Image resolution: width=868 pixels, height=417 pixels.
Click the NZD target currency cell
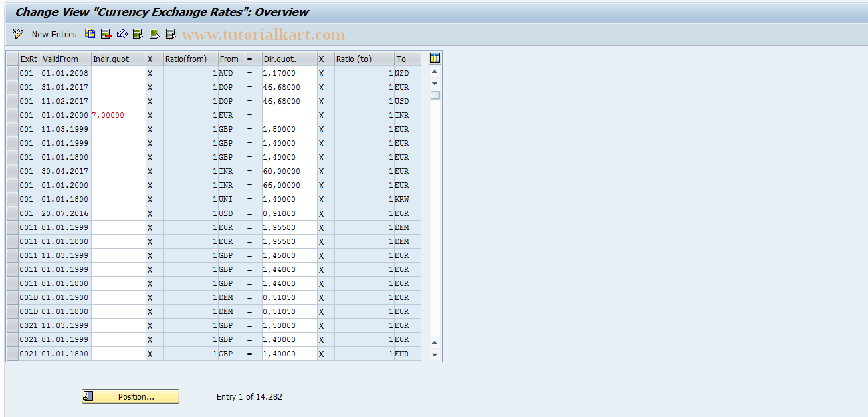pos(407,73)
